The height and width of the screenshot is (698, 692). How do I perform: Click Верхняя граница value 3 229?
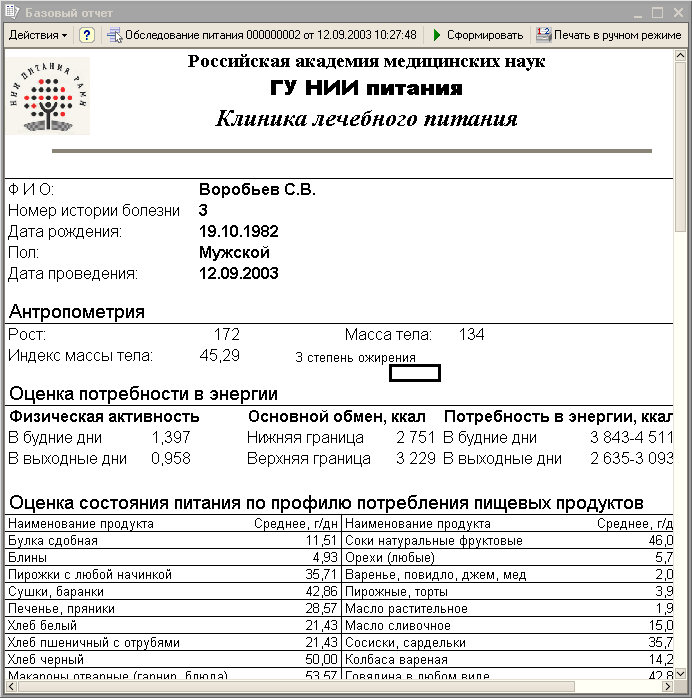(x=416, y=459)
